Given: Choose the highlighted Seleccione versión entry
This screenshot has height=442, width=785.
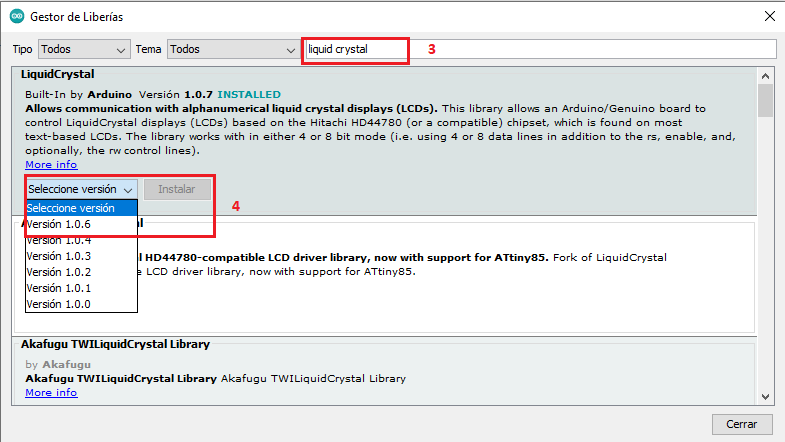Looking at the screenshot, I should pos(81,208).
